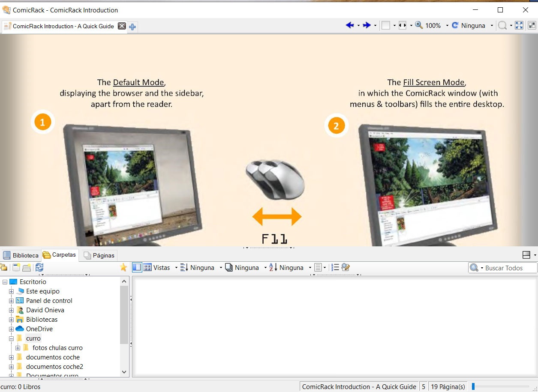The image size is (538, 392).
Task: Add a new tab with the plus icon
Action: (132, 27)
